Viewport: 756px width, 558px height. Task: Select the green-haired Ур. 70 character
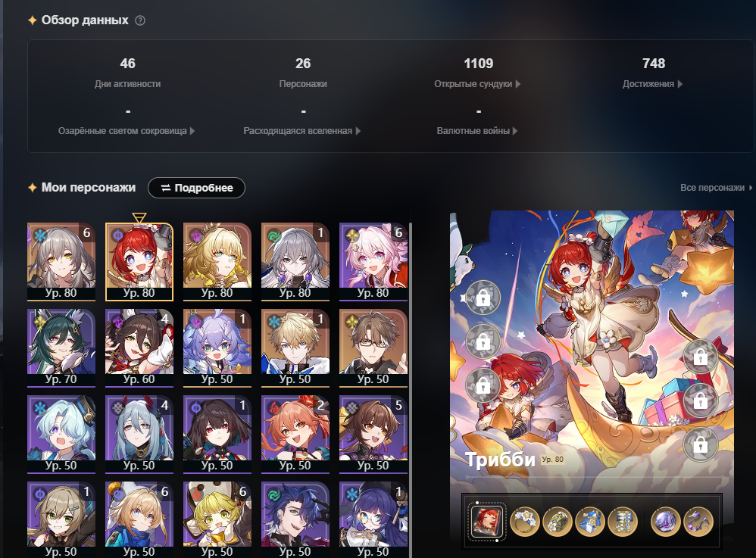[x=61, y=348]
